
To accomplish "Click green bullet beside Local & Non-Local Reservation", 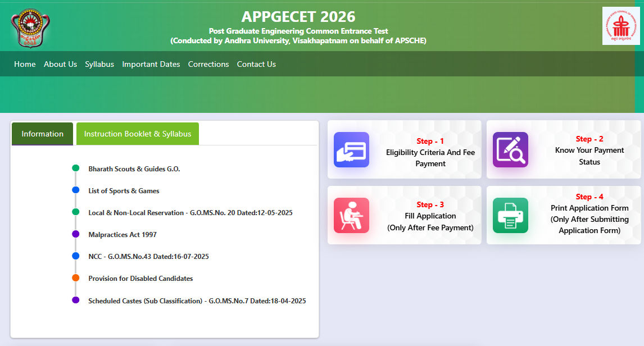I will [x=75, y=212].
